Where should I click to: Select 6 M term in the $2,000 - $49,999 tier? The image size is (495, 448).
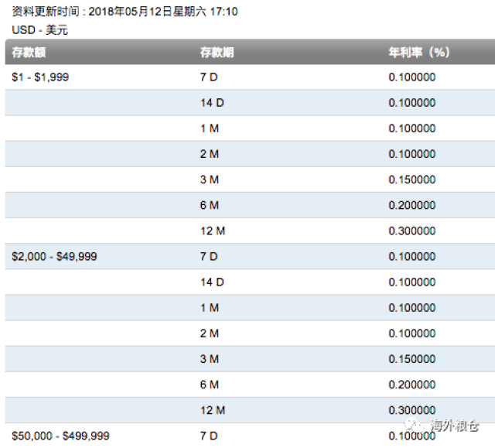(210, 385)
